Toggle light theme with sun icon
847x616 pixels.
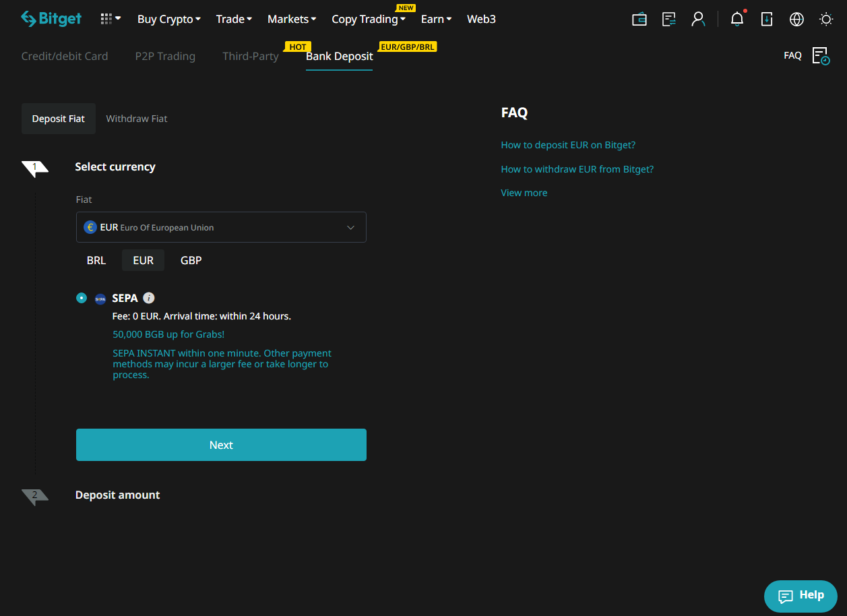(x=826, y=19)
